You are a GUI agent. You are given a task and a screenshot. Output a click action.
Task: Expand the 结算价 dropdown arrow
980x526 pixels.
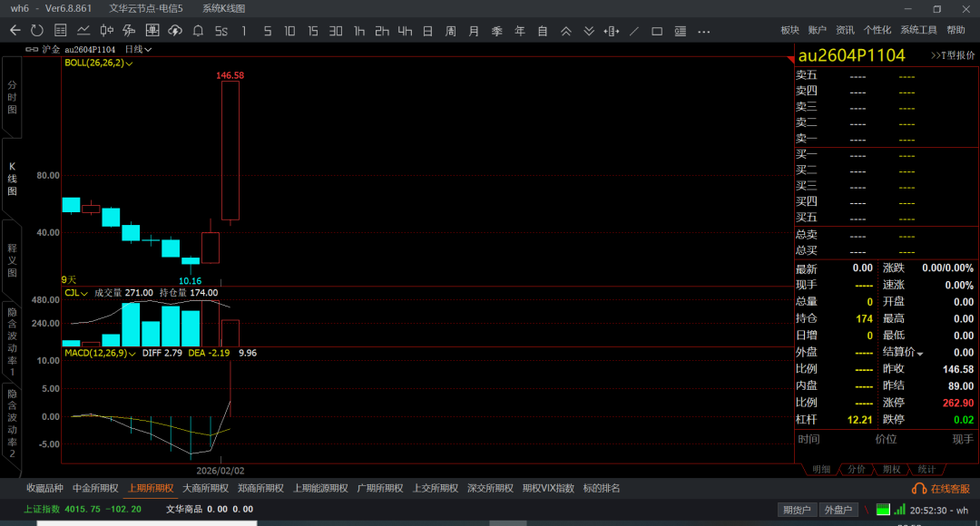(x=920, y=354)
